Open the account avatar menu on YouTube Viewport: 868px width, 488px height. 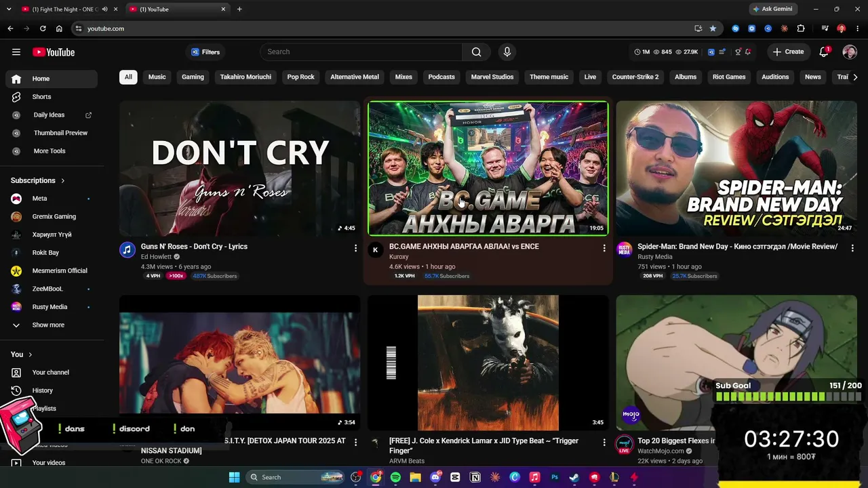pos(850,52)
